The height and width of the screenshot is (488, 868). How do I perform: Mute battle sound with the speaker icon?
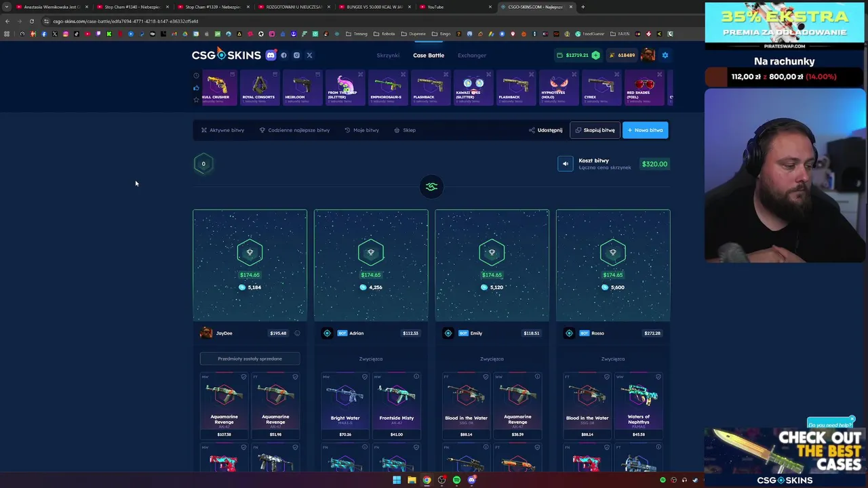(x=565, y=164)
